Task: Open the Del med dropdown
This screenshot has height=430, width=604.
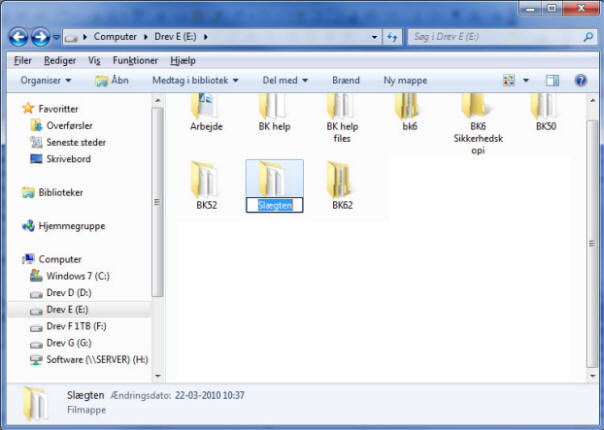Action: (285, 80)
